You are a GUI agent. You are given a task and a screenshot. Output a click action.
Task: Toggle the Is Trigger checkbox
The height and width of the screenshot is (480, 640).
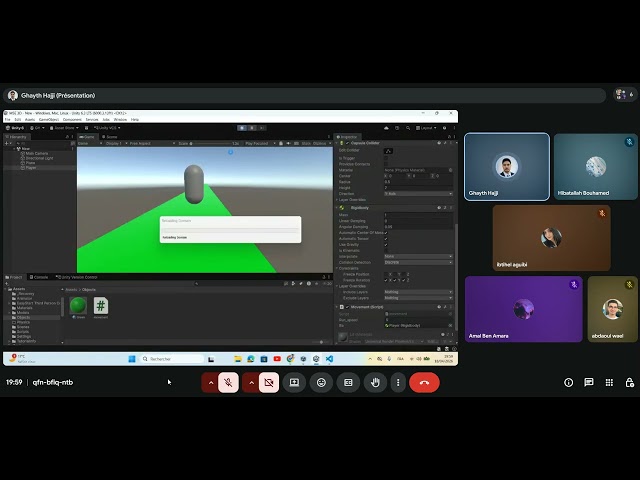pos(386,158)
